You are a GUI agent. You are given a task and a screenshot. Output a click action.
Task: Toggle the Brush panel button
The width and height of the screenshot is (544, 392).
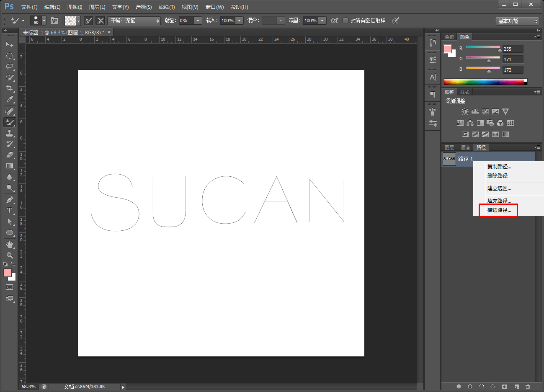tap(54, 21)
